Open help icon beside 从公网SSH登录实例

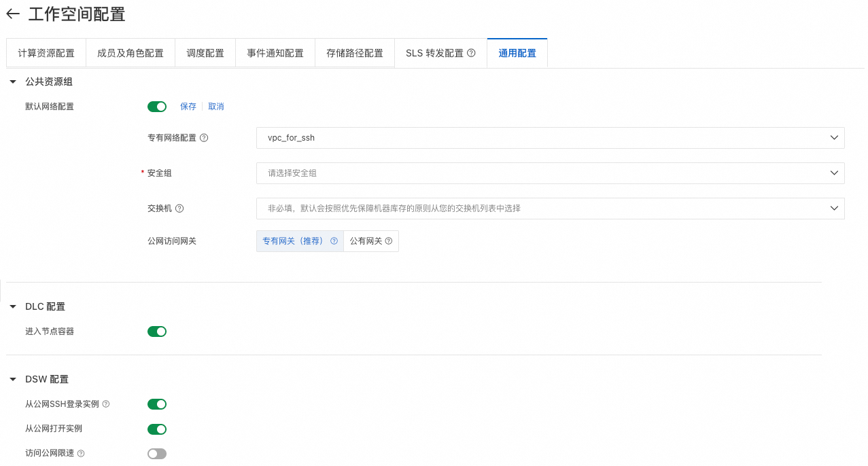click(x=106, y=404)
